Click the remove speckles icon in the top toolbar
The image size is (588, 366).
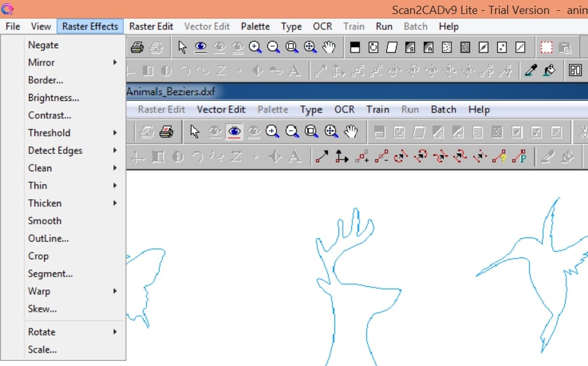(447, 47)
